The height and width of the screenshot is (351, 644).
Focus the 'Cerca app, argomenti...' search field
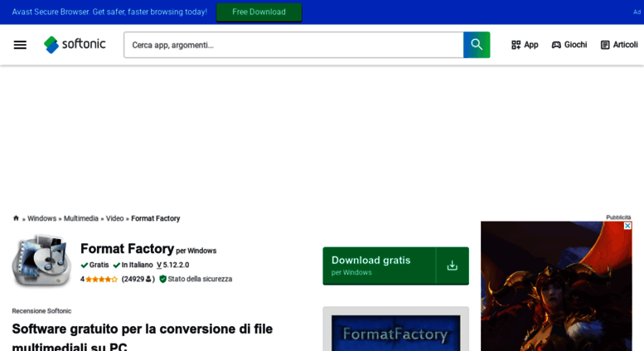click(x=293, y=45)
